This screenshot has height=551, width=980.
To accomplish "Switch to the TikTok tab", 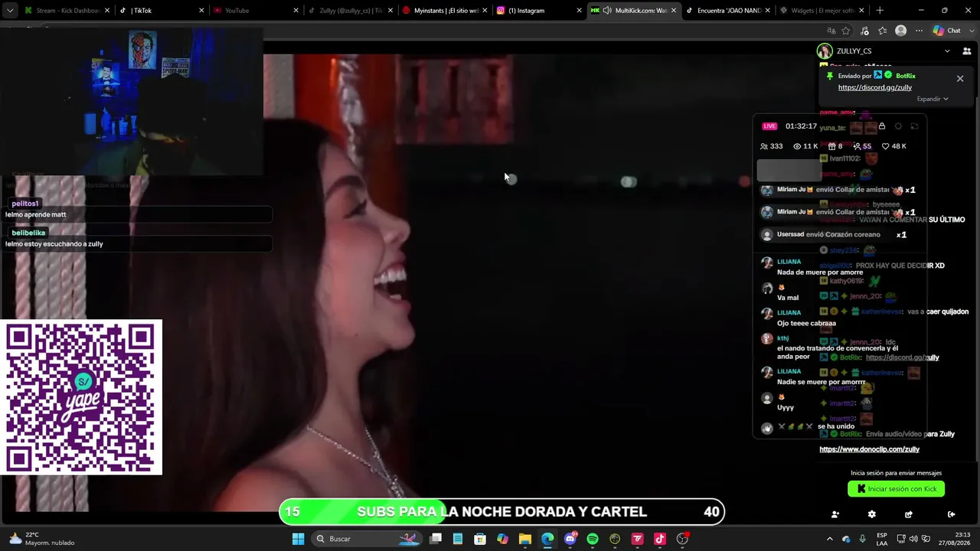I will point(162,11).
